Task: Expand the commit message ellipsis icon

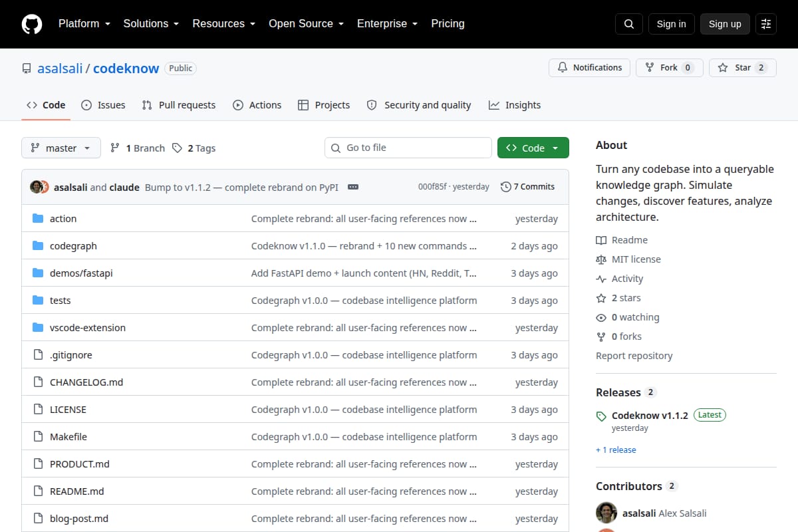Action: click(x=353, y=187)
